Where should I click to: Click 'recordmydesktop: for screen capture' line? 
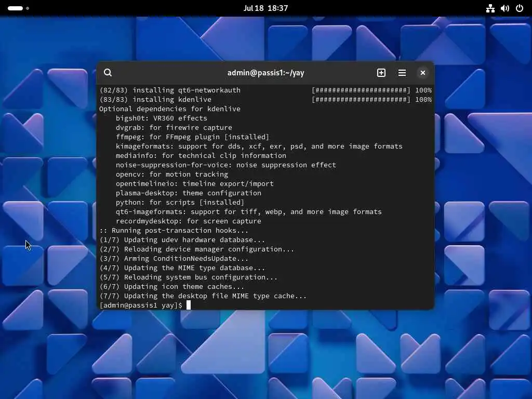coord(189,221)
